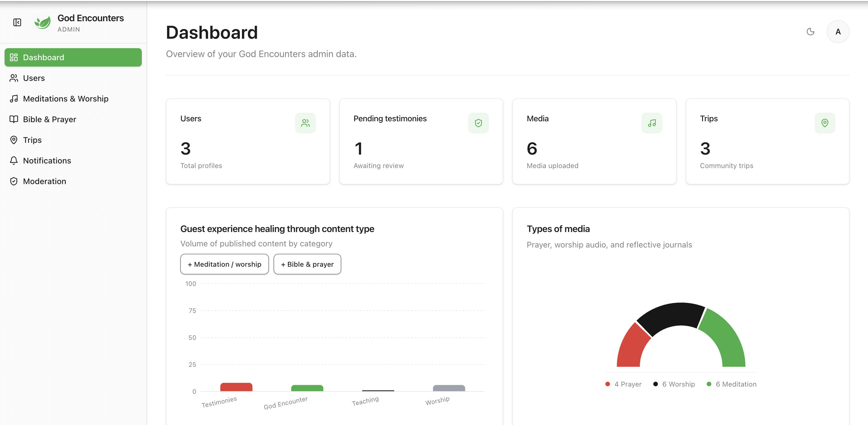Screen dimensions: 868x425
Task: Click the + Meditation / worship button
Action: point(224,264)
